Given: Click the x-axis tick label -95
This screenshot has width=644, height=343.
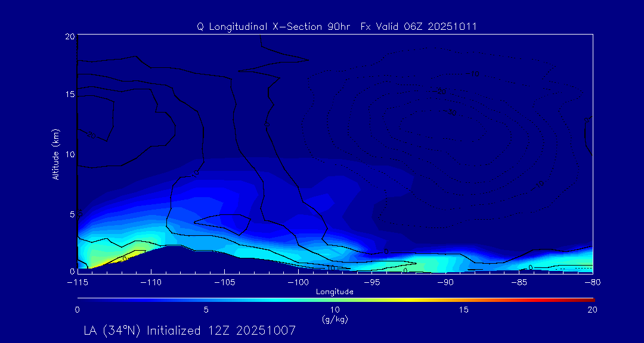Looking at the screenshot, I should (371, 283).
